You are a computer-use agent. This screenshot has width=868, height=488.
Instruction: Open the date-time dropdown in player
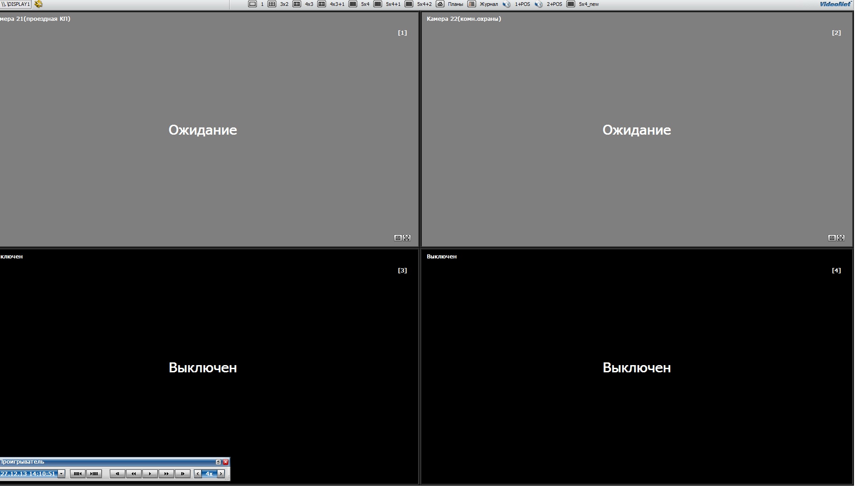[61, 474]
